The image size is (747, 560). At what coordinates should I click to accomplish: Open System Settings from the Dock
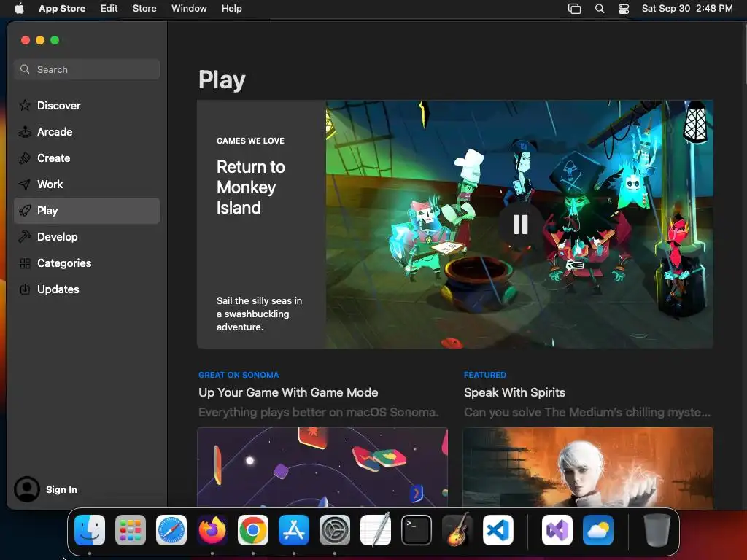[334, 530]
